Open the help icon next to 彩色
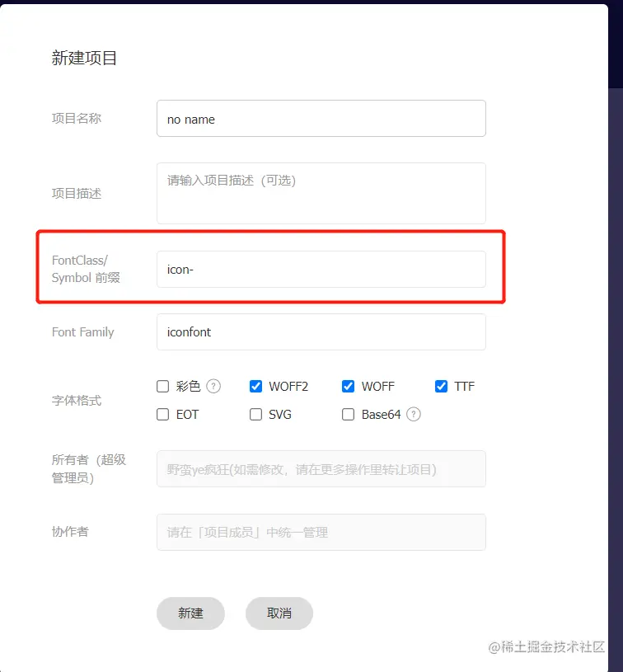Screen dimensions: 623x672 pyautogui.click(x=213, y=386)
